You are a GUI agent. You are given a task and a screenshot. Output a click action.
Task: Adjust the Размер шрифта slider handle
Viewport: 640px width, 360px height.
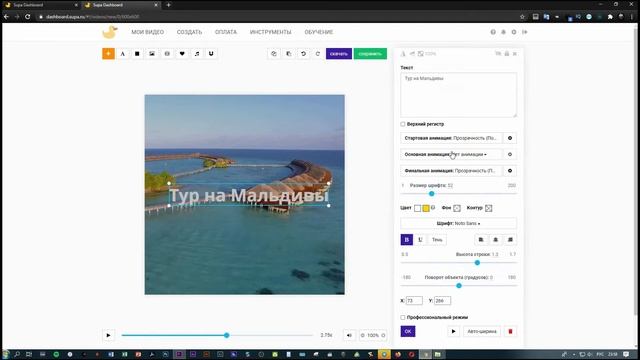pyautogui.click(x=431, y=193)
